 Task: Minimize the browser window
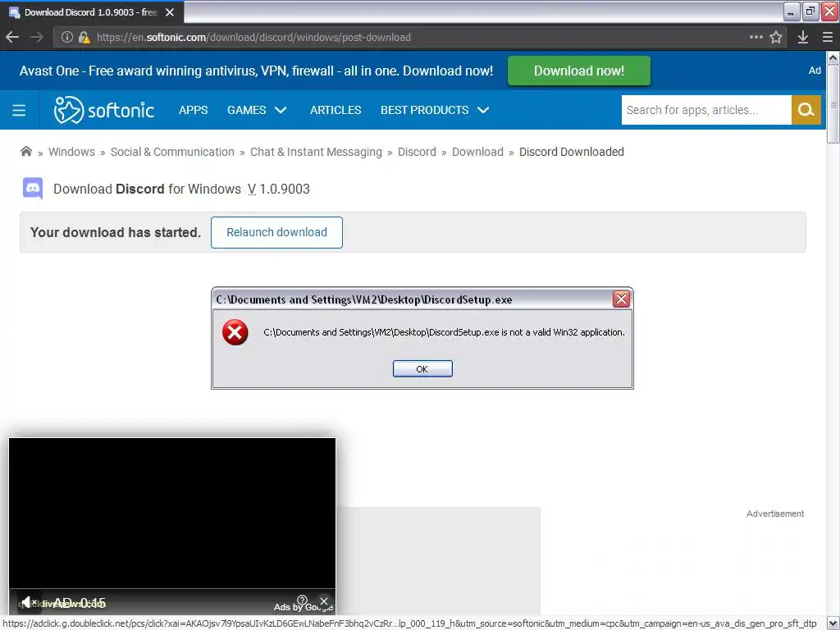click(x=791, y=11)
